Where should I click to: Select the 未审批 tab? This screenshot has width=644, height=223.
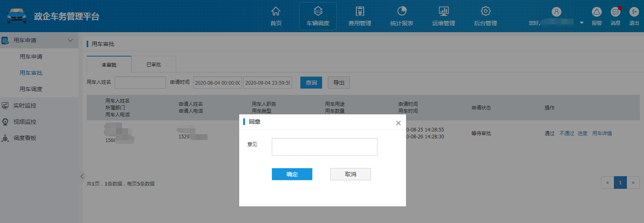click(x=109, y=65)
